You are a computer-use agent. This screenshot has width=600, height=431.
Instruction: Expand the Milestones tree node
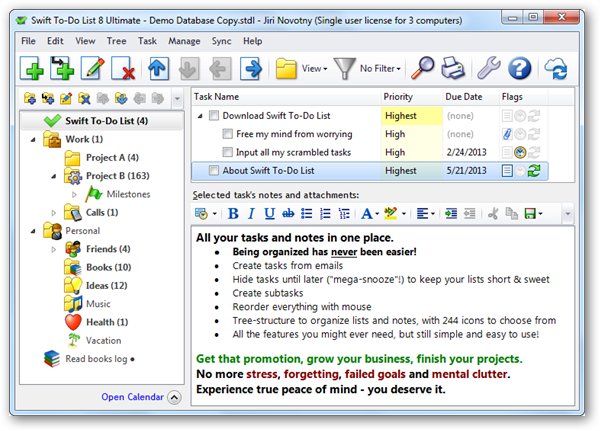click(74, 194)
